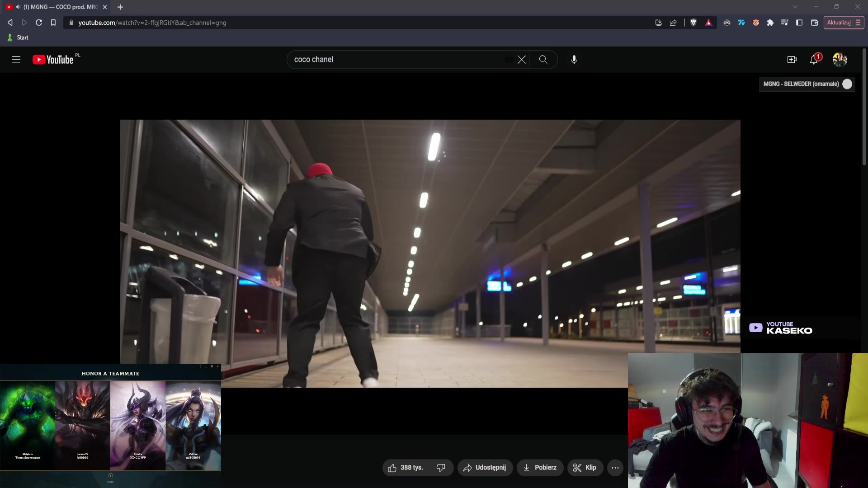The image size is (868, 488).
Task: Expand the browser tab search chevron
Action: (x=795, y=7)
